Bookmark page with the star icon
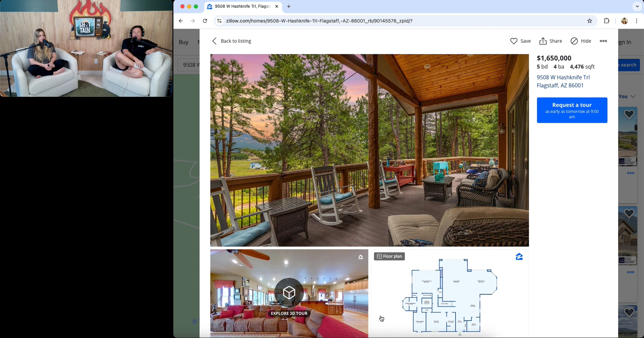 tap(590, 21)
